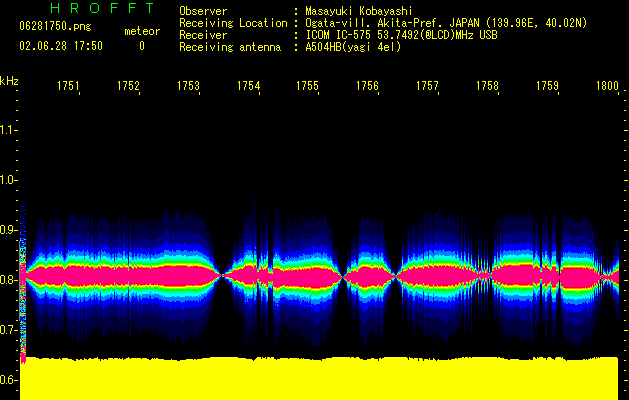Click the 0.6 kHz frequency label
The height and width of the screenshot is (400, 629).
[x=8, y=380]
